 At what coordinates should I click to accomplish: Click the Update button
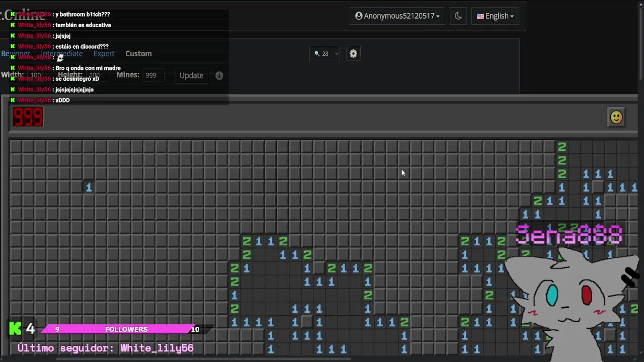click(191, 75)
